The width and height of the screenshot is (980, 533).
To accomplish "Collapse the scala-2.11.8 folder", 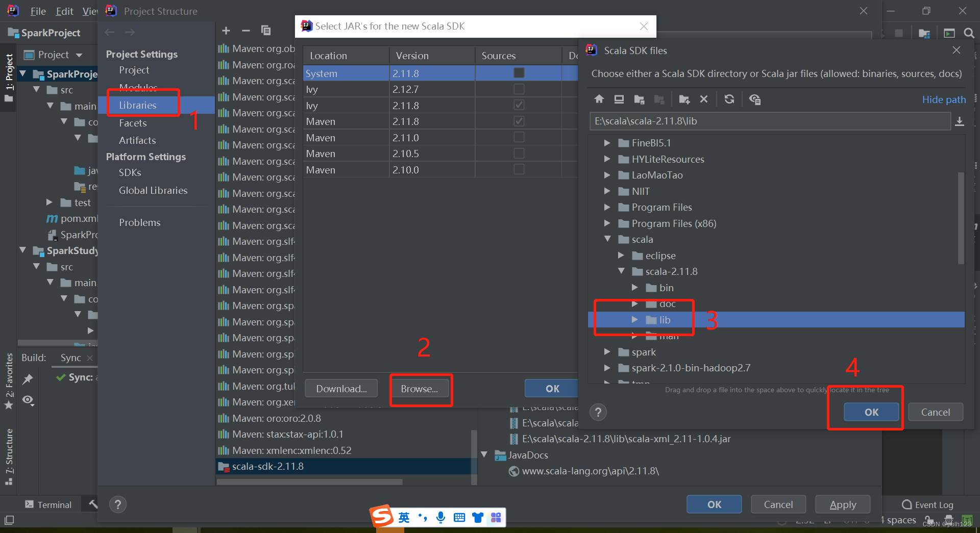I will tap(621, 271).
